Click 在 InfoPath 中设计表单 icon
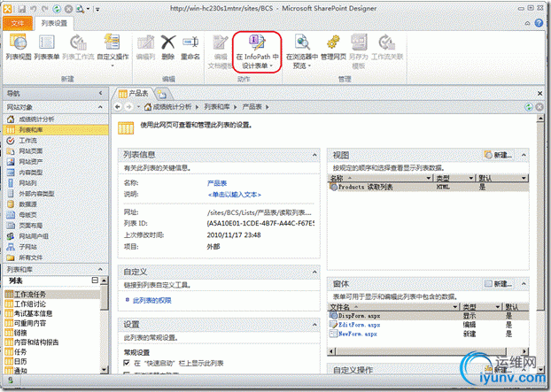 [x=257, y=51]
